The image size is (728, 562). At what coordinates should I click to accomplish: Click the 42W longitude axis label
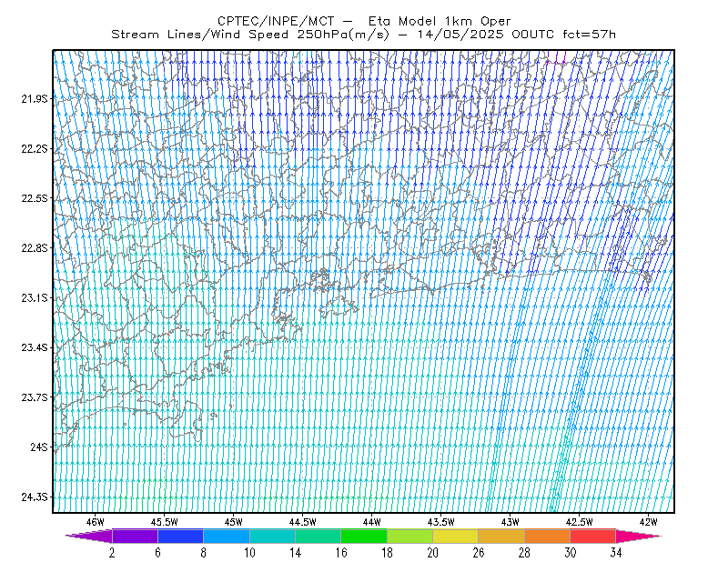pos(648,522)
